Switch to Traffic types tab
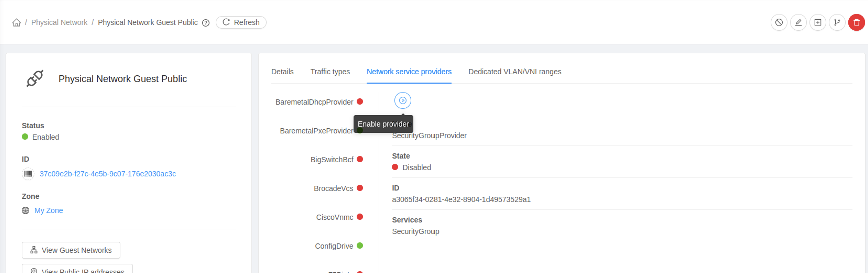 tap(330, 72)
